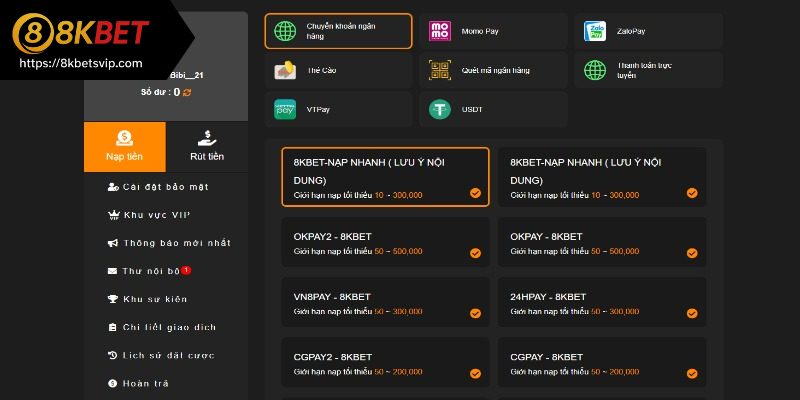Select the VN8PAY - 8KBET checkmark
Viewport: 800px width, 400px height.
476,313
